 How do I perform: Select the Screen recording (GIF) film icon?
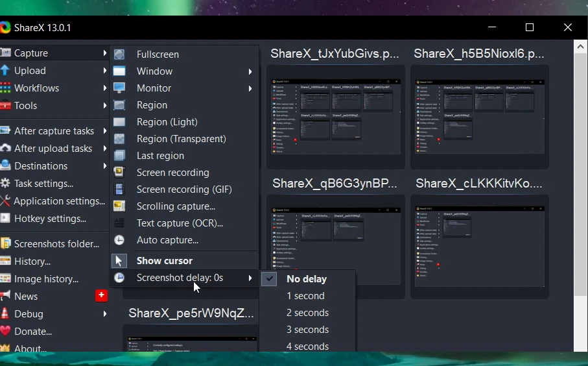pyautogui.click(x=119, y=189)
